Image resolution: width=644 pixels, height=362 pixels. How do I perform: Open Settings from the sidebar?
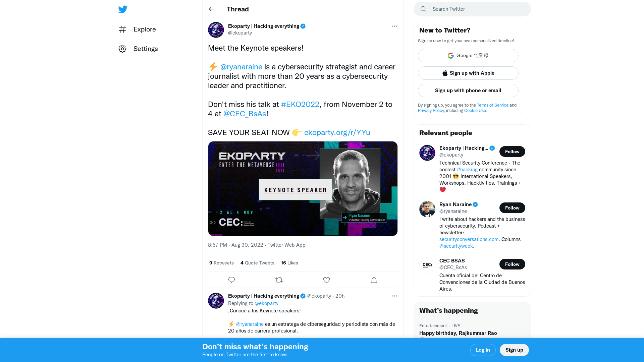[x=146, y=49]
